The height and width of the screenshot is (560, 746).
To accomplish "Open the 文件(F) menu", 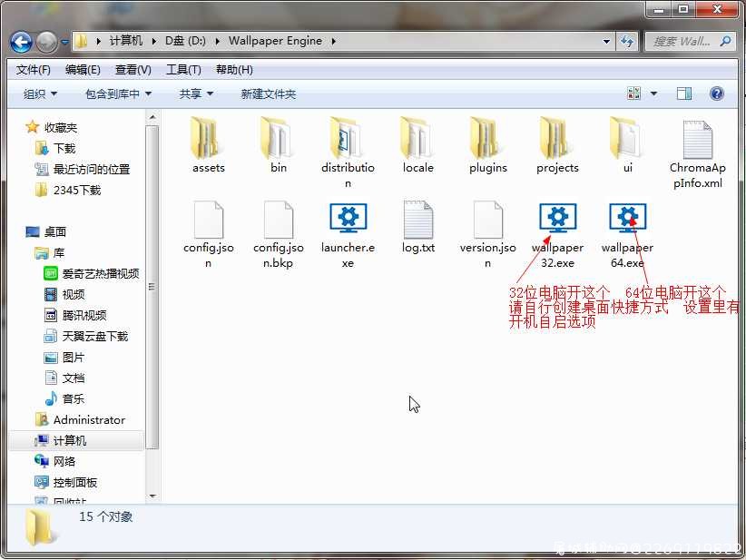I will [x=33, y=70].
